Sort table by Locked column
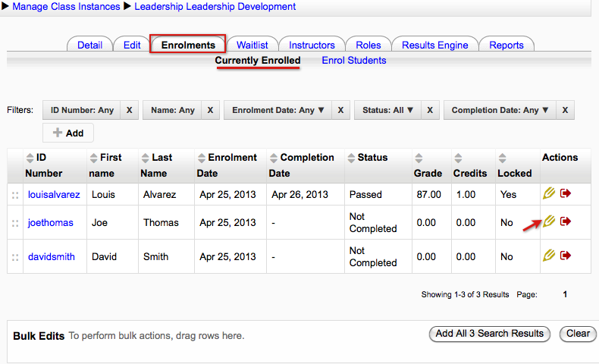Screen dimensions: 599x364 503,158
